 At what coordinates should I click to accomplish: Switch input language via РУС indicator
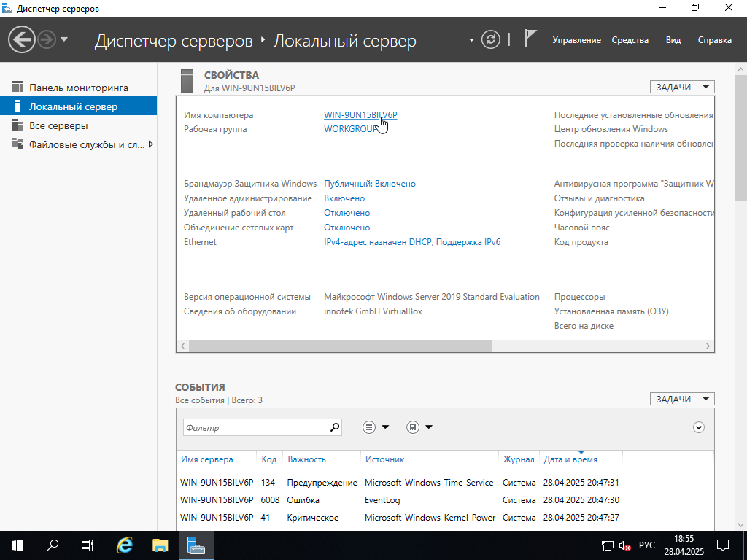tap(647, 545)
